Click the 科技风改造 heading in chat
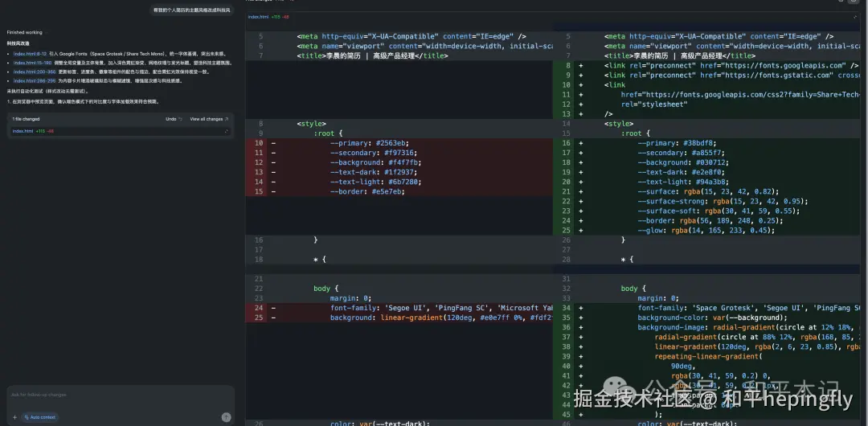The image size is (868, 426). [x=18, y=43]
